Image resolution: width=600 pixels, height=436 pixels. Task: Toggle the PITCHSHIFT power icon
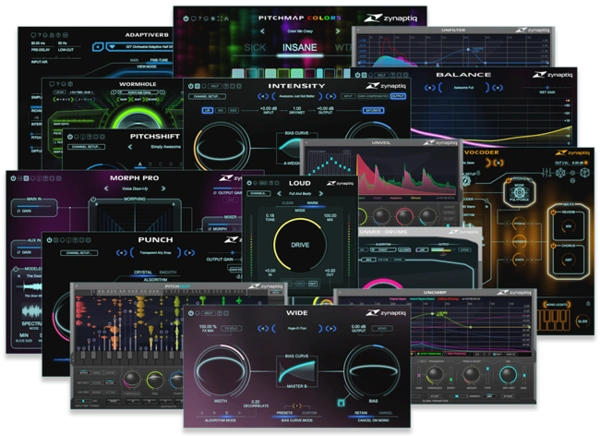(x=70, y=137)
